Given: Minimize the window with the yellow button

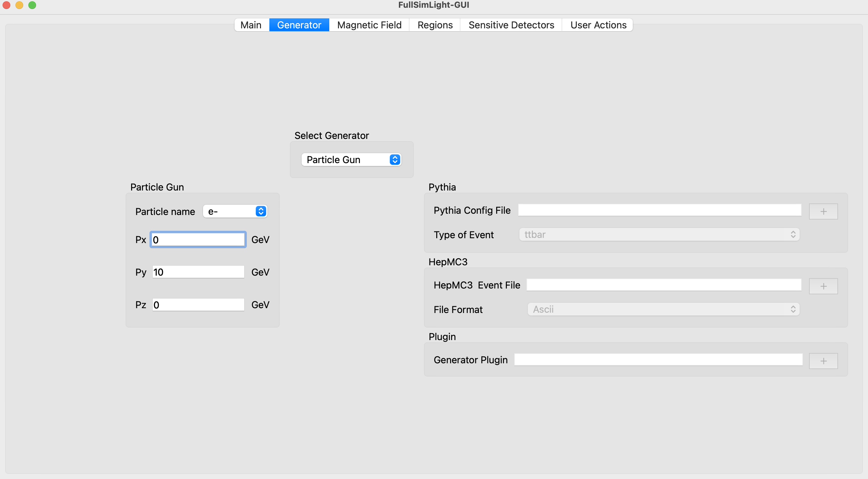Looking at the screenshot, I should (x=19, y=5).
